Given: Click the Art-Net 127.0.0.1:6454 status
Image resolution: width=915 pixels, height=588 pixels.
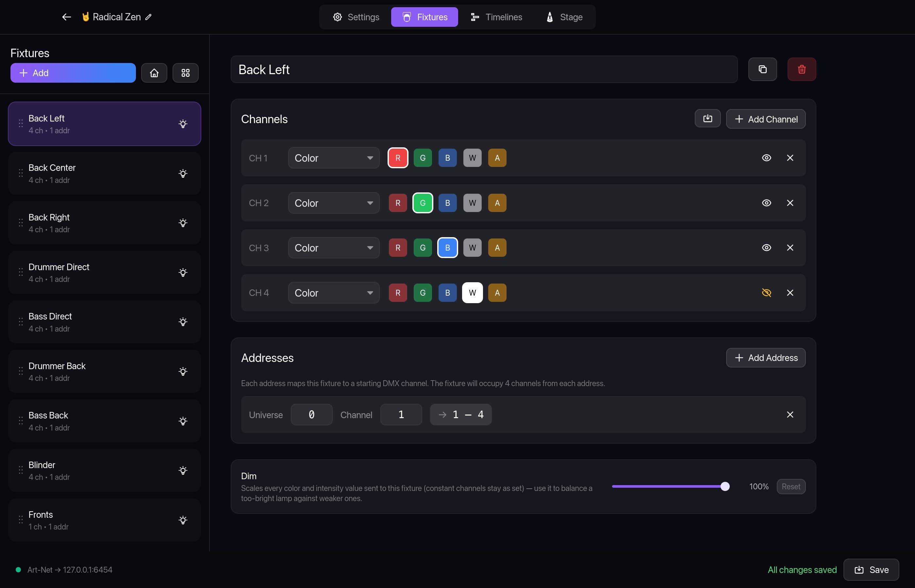Looking at the screenshot, I should (64, 570).
